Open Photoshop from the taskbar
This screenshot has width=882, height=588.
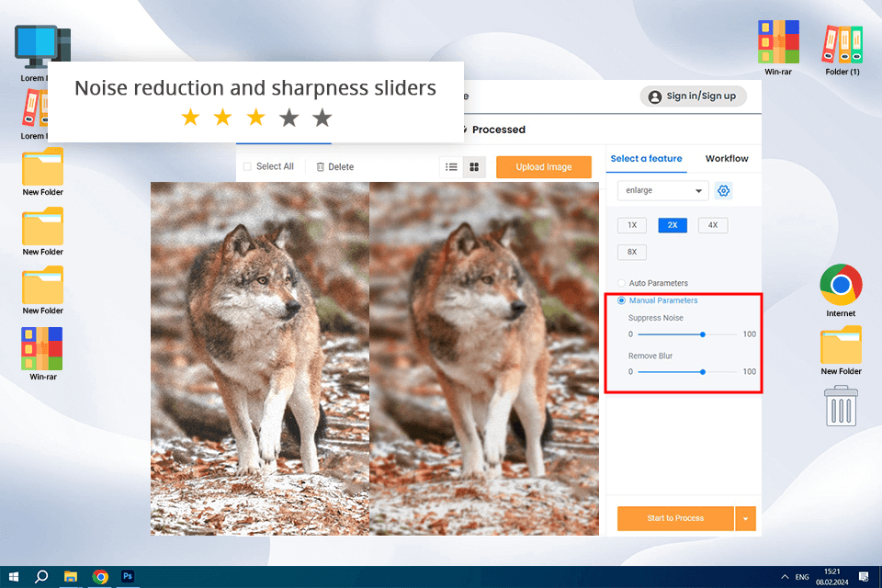(129, 577)
